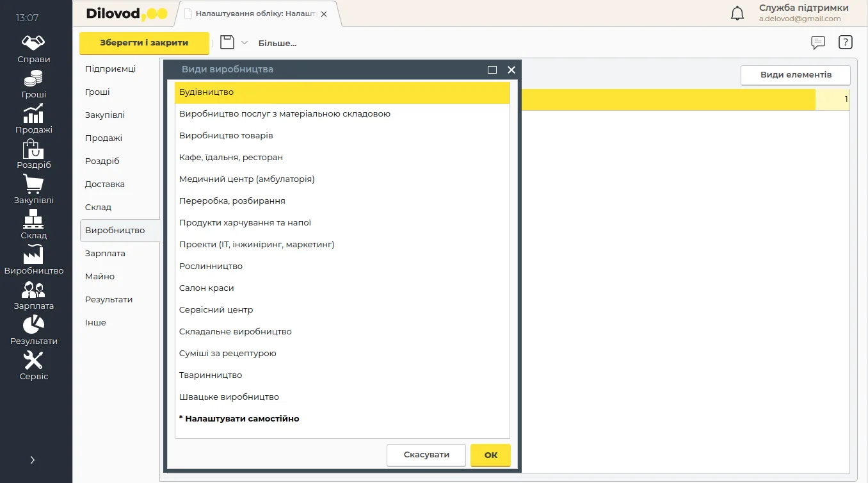This screenshot has width=868, height=483.
Task: Click the Гроші coins icon
Action: pos(33,78)
